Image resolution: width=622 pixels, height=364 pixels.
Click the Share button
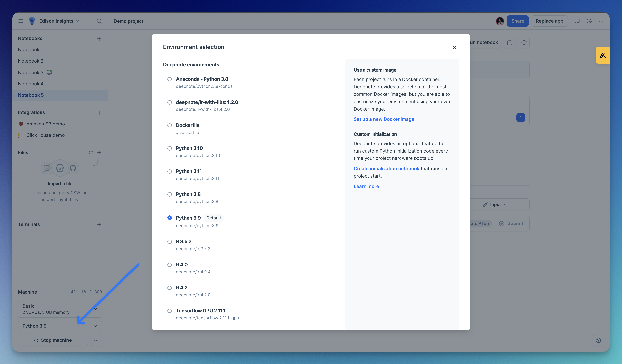point(518,21)
